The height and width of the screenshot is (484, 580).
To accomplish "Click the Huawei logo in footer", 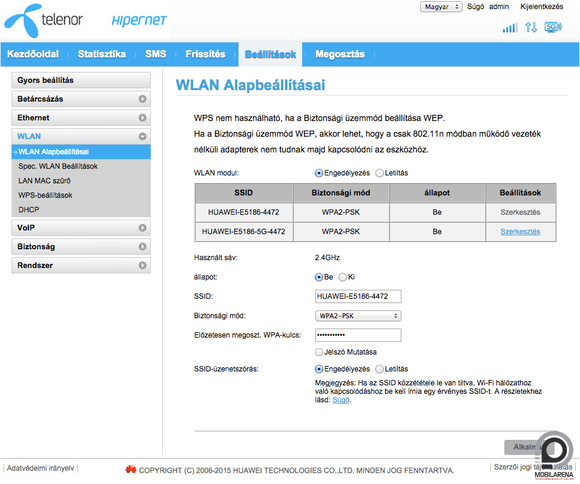I will [x=131, y=470].
